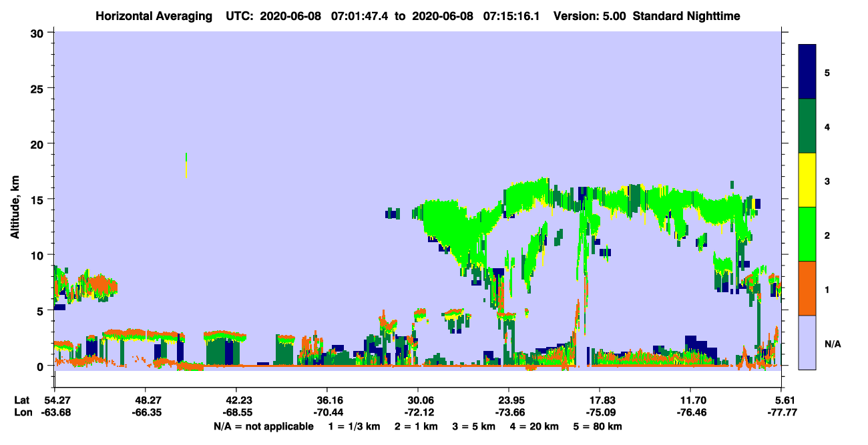
Task: Click the '1 = 1/3 km' legend entry
Action: [x=355, y=426]
